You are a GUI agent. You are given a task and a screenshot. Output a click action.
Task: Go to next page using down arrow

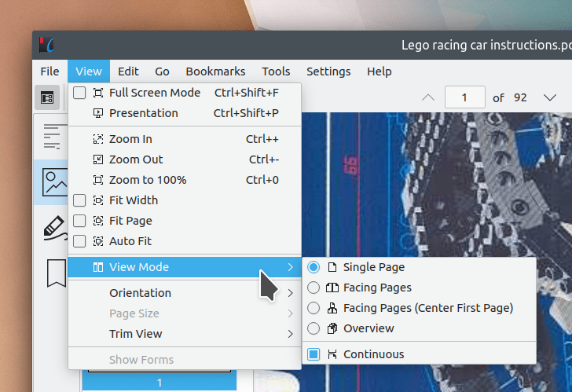click(549, 98)
